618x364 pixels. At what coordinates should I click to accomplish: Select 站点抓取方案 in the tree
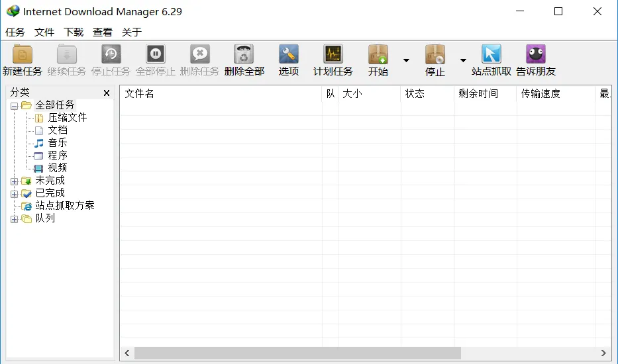[x=65, y=205]
